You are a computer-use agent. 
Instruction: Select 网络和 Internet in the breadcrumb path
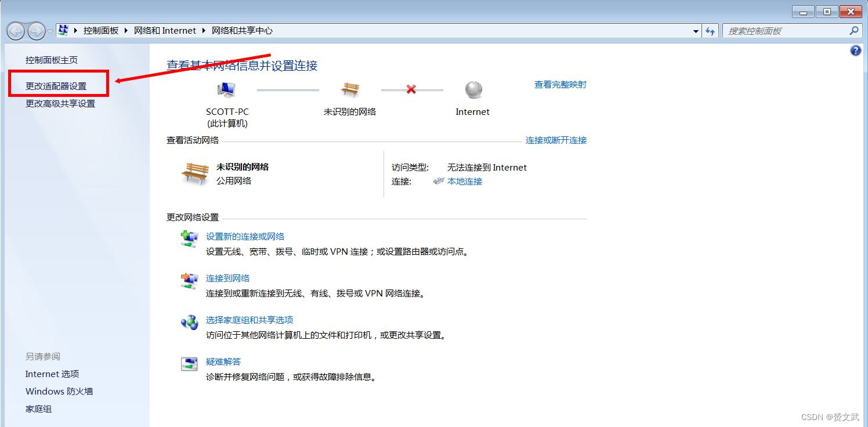165,31
